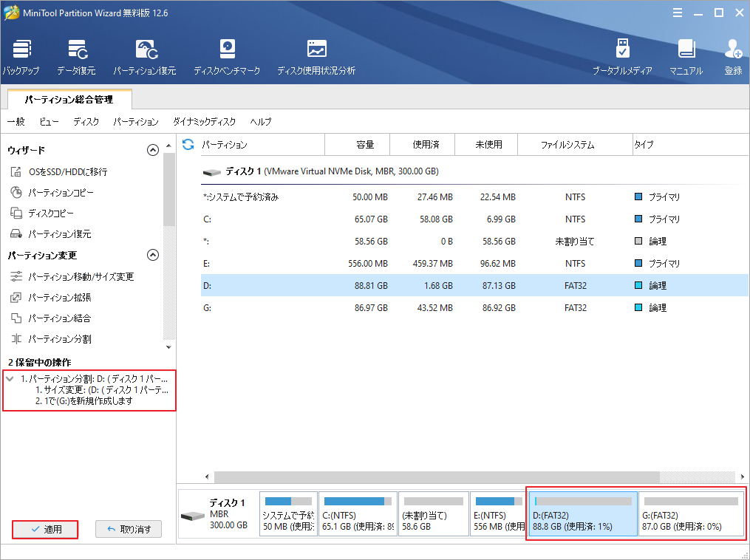Select OSをSSD/HDDに移行 wizard

pos(55,171)
